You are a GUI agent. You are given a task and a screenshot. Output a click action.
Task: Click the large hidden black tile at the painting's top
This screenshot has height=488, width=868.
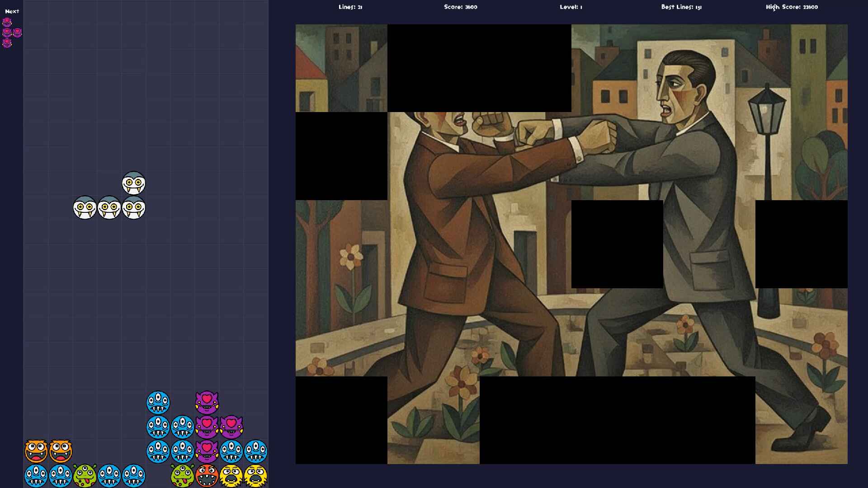479,68
